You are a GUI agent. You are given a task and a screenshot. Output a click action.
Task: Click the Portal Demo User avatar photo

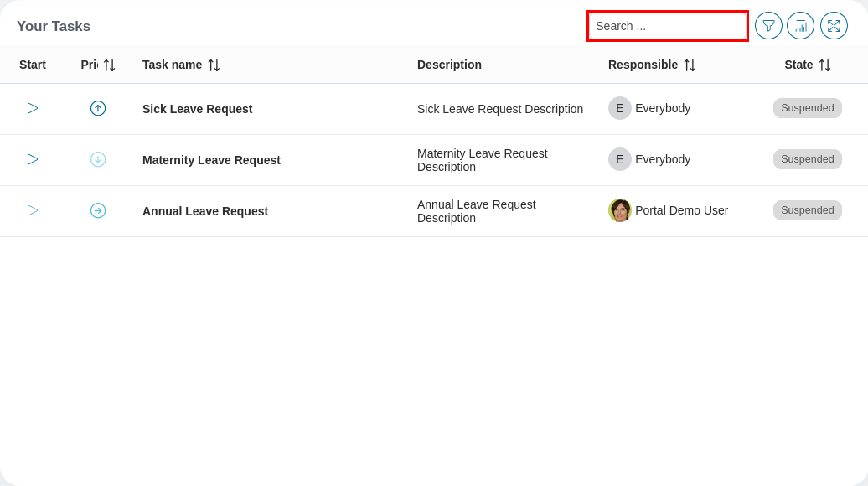click(x=620, y=210)
